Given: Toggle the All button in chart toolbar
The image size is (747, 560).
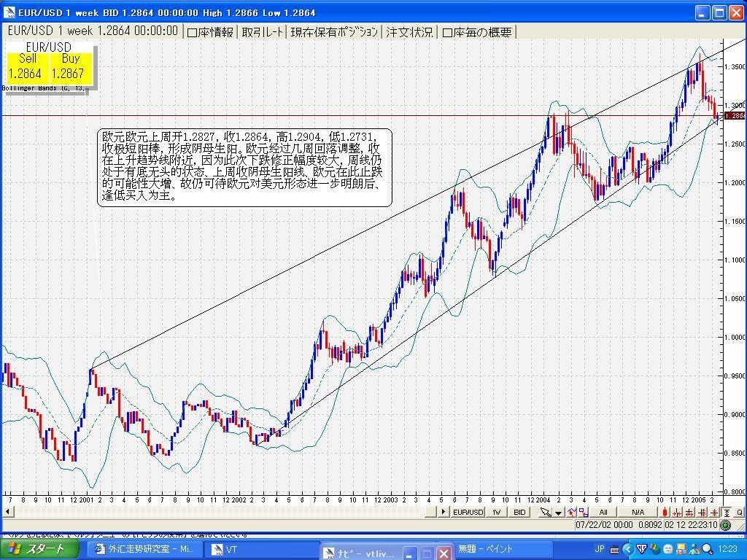Looking at the screenshot, I should 603,512.
